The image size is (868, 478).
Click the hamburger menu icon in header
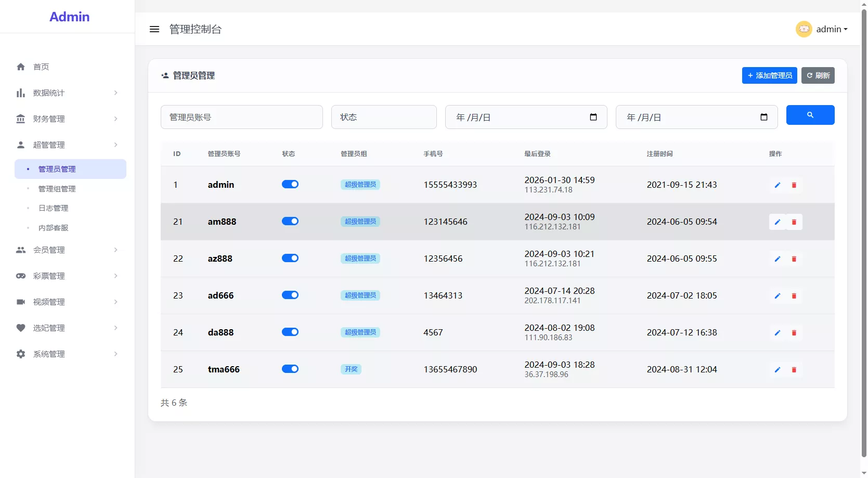click(154, 29)
